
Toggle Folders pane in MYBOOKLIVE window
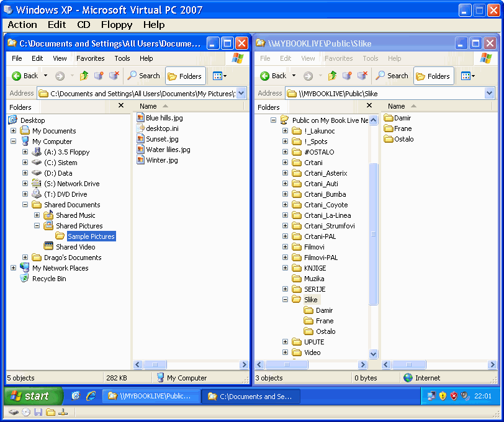[x=434, y=76]
